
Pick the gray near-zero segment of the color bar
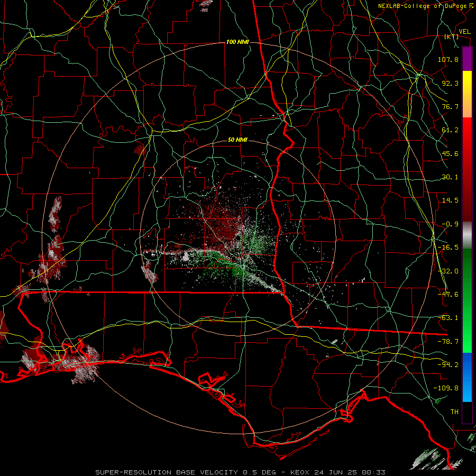pos(467,235)
